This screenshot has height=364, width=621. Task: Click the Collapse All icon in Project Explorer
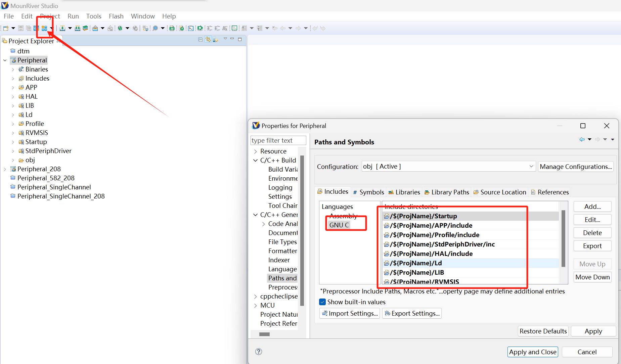201,40
